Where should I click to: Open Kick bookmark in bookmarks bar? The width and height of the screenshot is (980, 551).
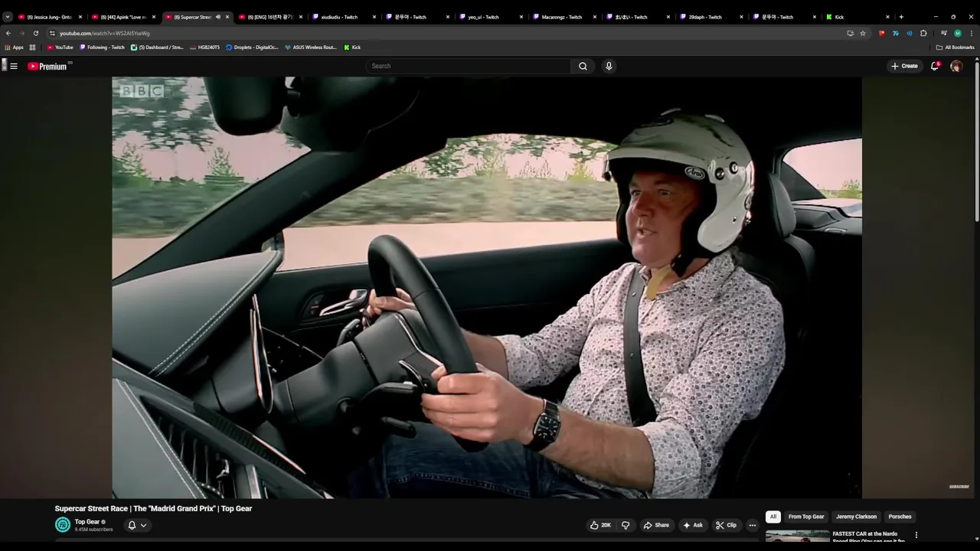(x=352, y=47)
